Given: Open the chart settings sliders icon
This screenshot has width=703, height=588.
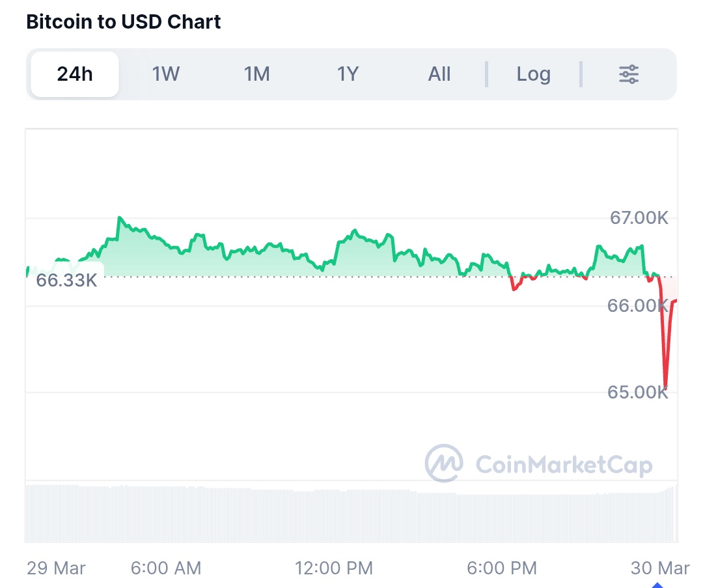Looking at the screenshot, I should pos(628,74).
